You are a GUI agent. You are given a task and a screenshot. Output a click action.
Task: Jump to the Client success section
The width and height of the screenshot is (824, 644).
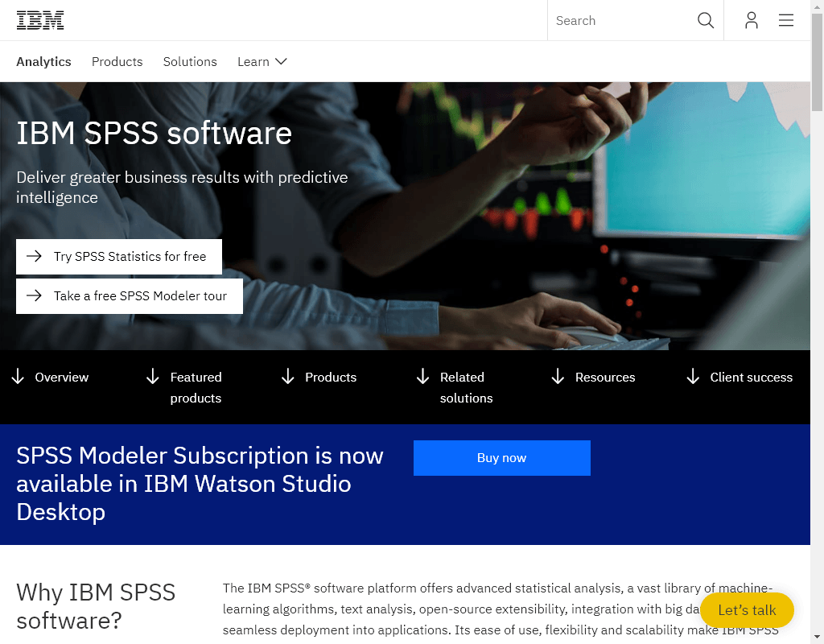[x=751, y=377]
